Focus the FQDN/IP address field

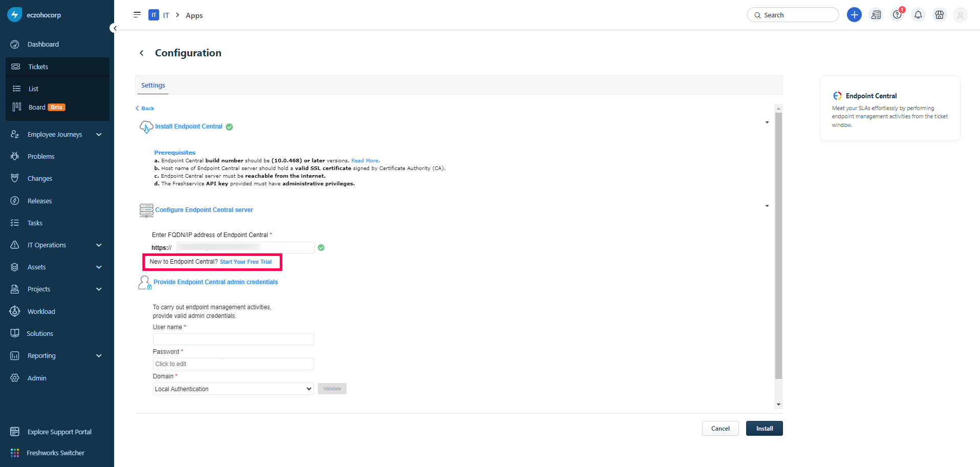[246, 247]
